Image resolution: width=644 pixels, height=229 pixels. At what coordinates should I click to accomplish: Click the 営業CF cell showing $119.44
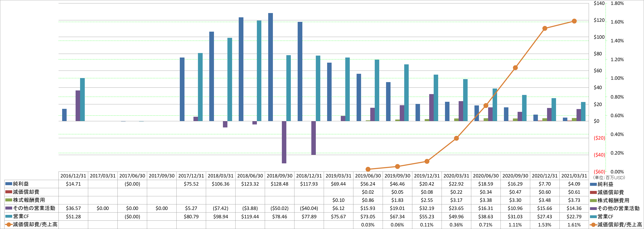(250, 216)
